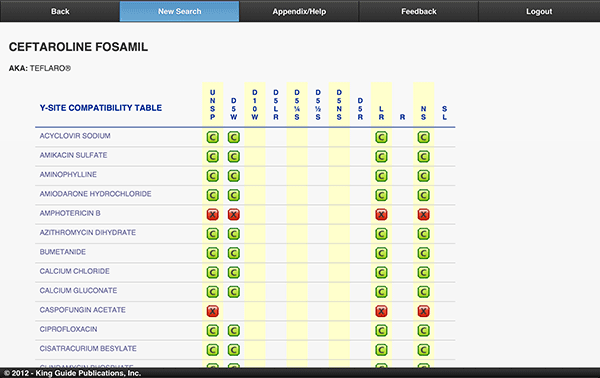Click the D5W column header
This screenshot has width=600, height=378.
[x=234, y=109]
